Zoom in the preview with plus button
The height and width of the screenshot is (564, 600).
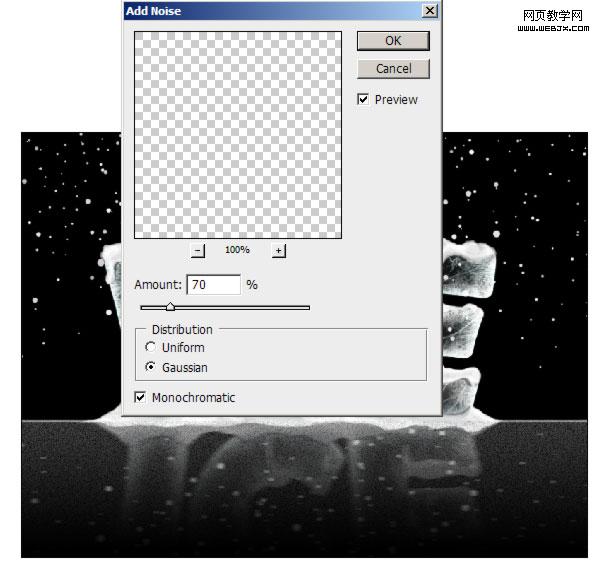coord(279,251)
